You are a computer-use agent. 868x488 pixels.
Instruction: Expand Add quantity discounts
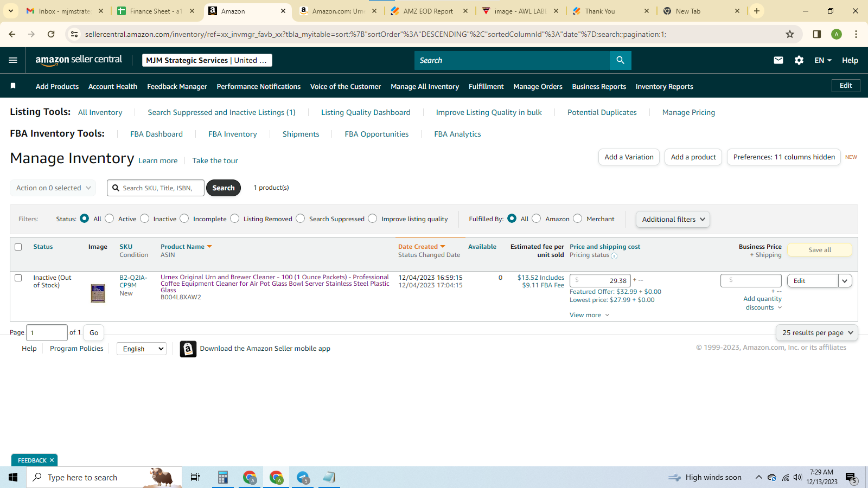tap(762, 303)
